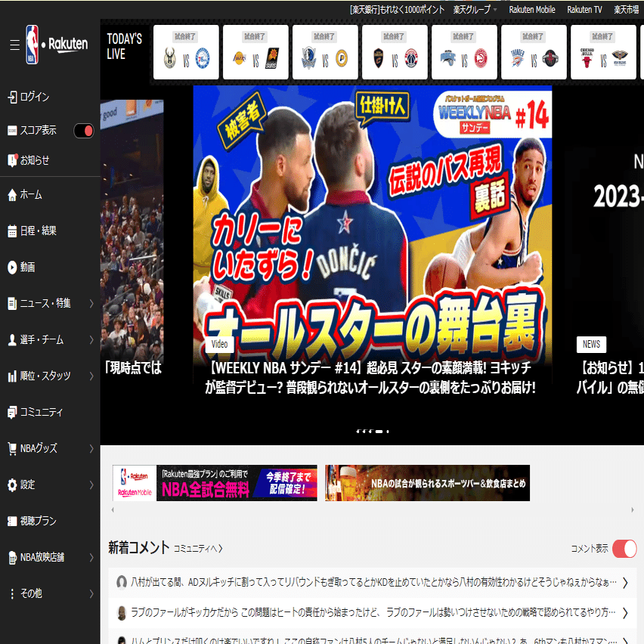Click the ホーム home icon

point(12,195)
